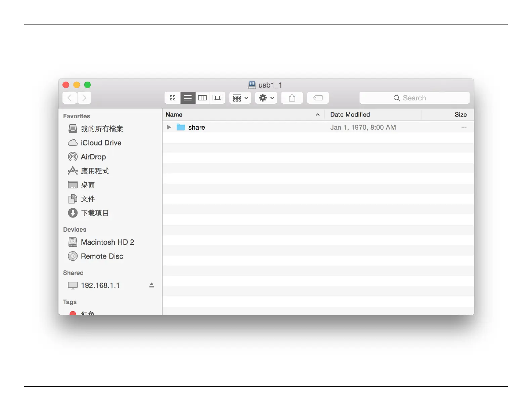Close the Finder window

pos(66,85)
